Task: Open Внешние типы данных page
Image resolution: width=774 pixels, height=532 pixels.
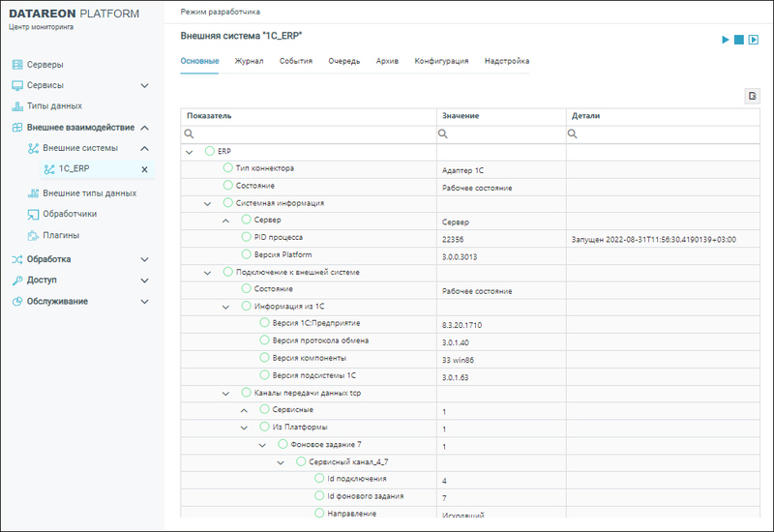Action: pyautogui.click(x=89, y=193)
